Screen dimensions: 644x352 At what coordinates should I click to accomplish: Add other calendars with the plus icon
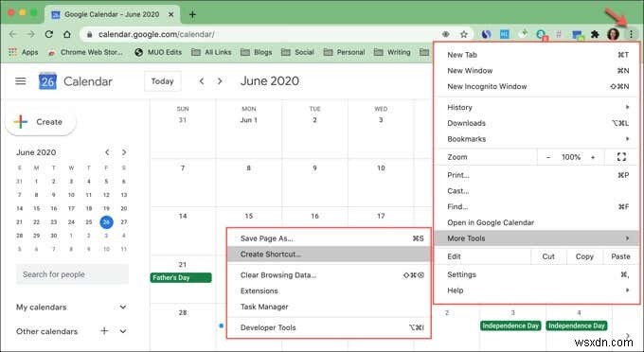(104, 330)
